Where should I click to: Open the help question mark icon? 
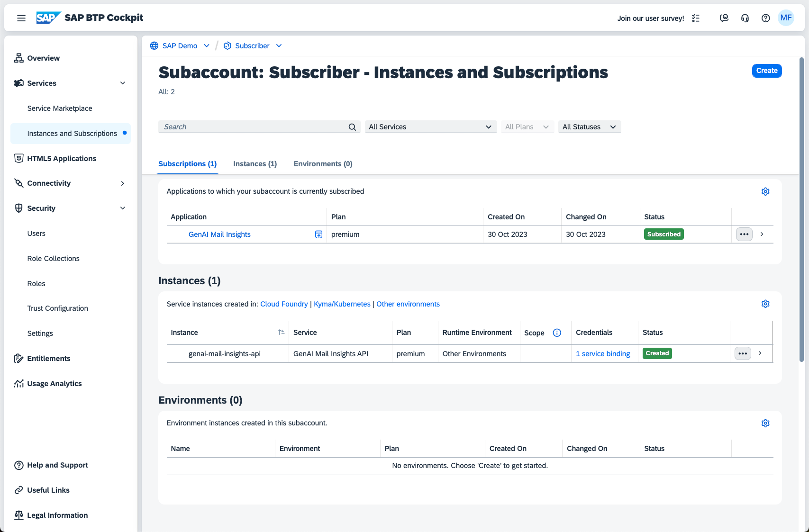tap(766, 18)
